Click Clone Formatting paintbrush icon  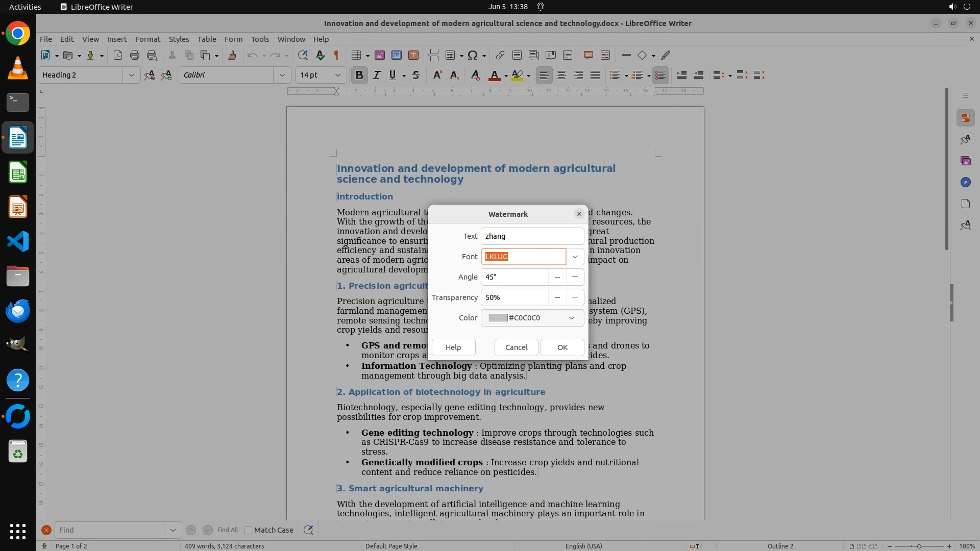[x=232, y=55]
